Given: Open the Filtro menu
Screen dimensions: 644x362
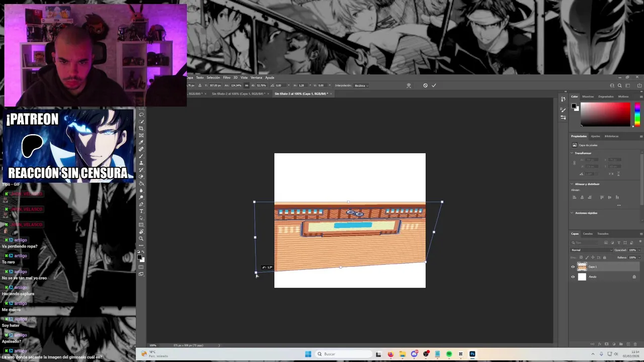Looking at the screenshot, I should click(226, 78).
